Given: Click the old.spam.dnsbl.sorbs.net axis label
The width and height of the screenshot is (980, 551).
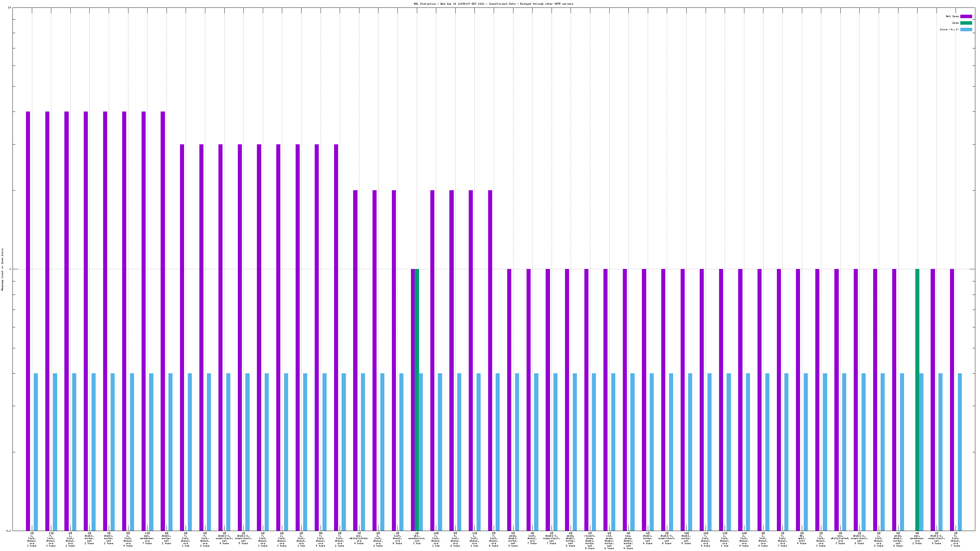Looking at the screenshot, I should coord(609,540).
